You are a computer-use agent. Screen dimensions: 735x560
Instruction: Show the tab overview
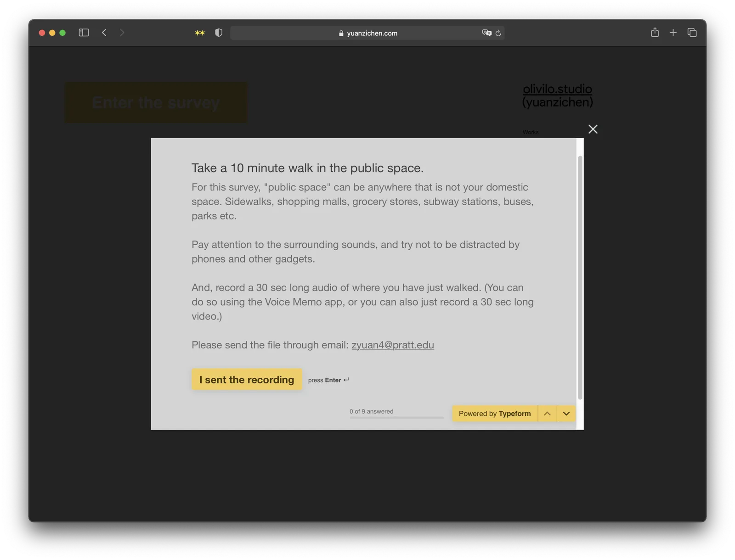[692, 33]
